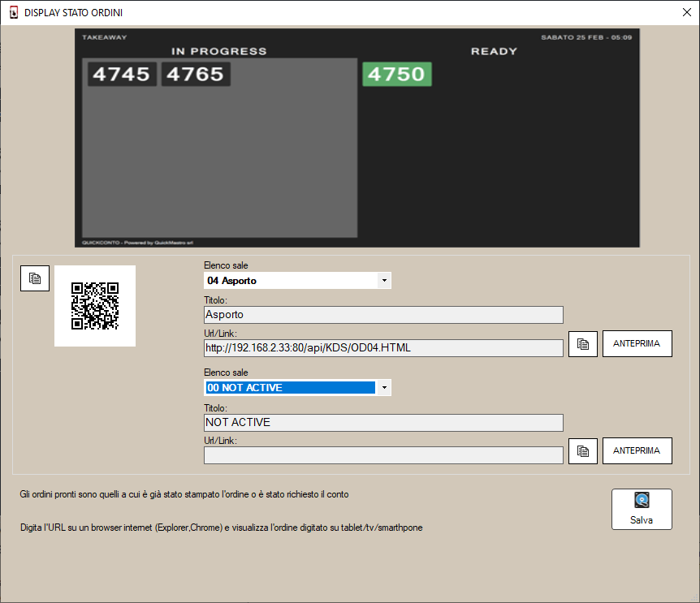The height and width of the screenshot is (603, 700).
Task: Select ready order 4750 green badge
Action: click(x=396, y=75)
